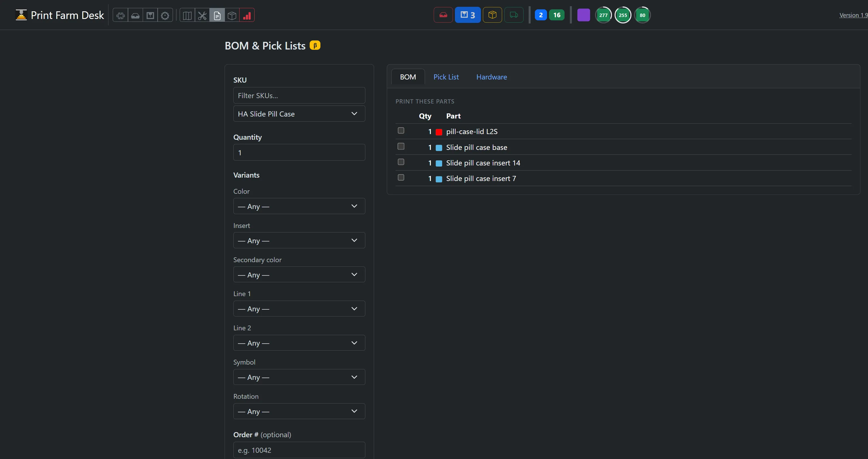Click the 'Part' column header

(453, 116)
